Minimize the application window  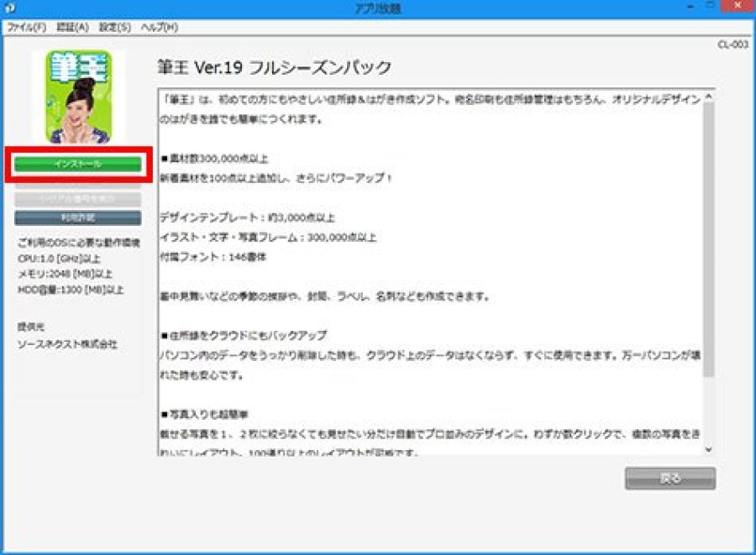click(690, 7)
